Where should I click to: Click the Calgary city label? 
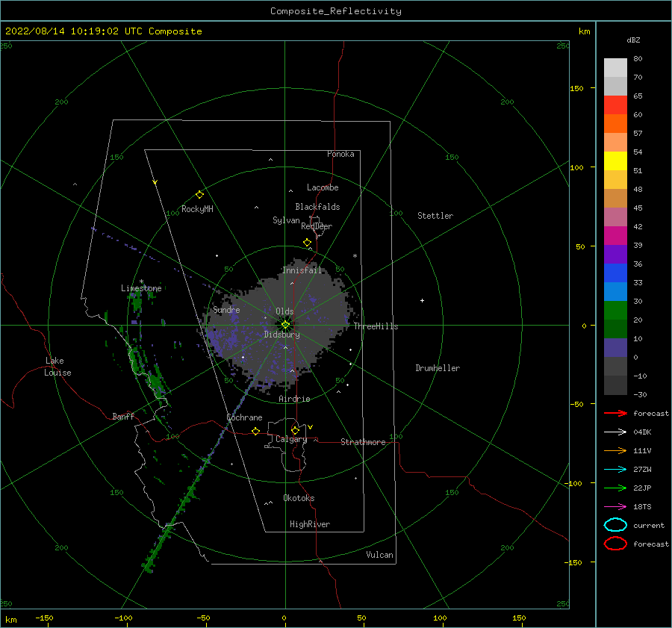[291, 439]
